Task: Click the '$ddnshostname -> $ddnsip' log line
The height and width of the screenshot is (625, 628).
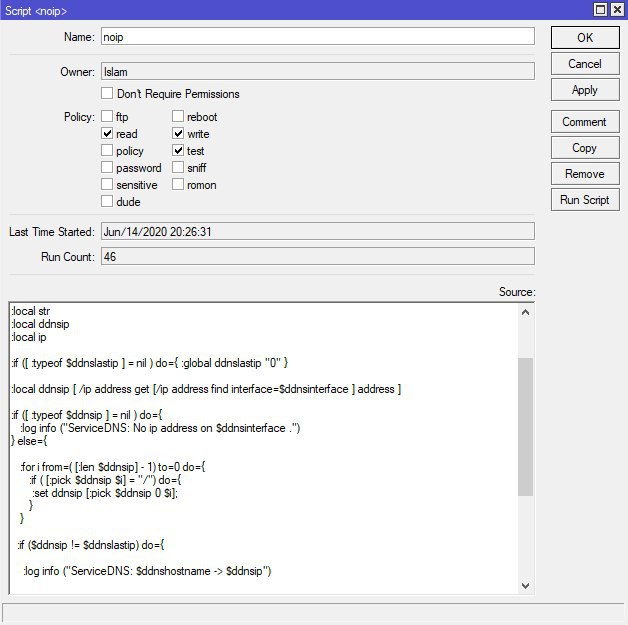Action: 147,571
